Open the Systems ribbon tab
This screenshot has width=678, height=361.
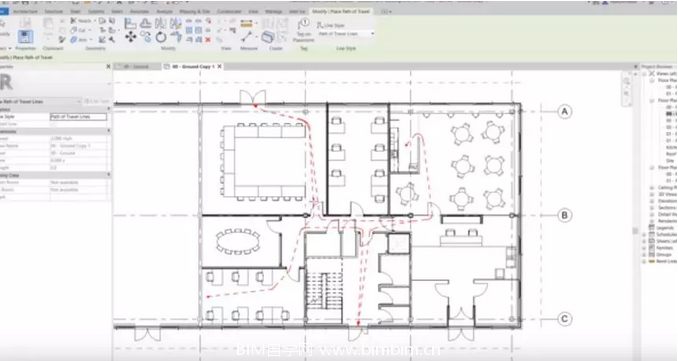click(96, 12)
